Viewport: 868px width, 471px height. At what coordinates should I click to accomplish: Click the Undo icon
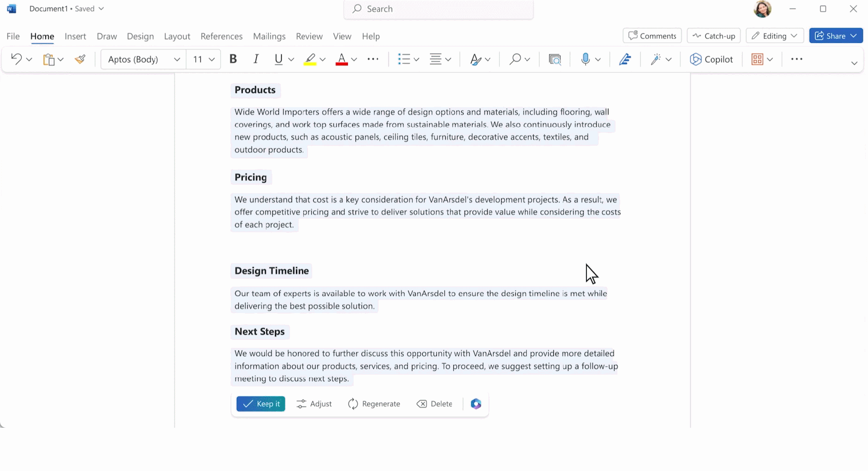16,59
